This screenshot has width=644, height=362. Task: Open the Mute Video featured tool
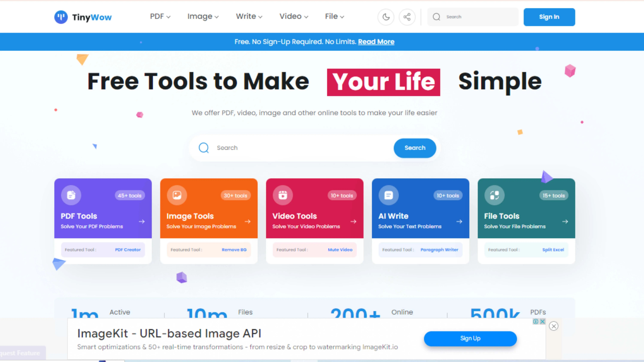click(340, 250)
